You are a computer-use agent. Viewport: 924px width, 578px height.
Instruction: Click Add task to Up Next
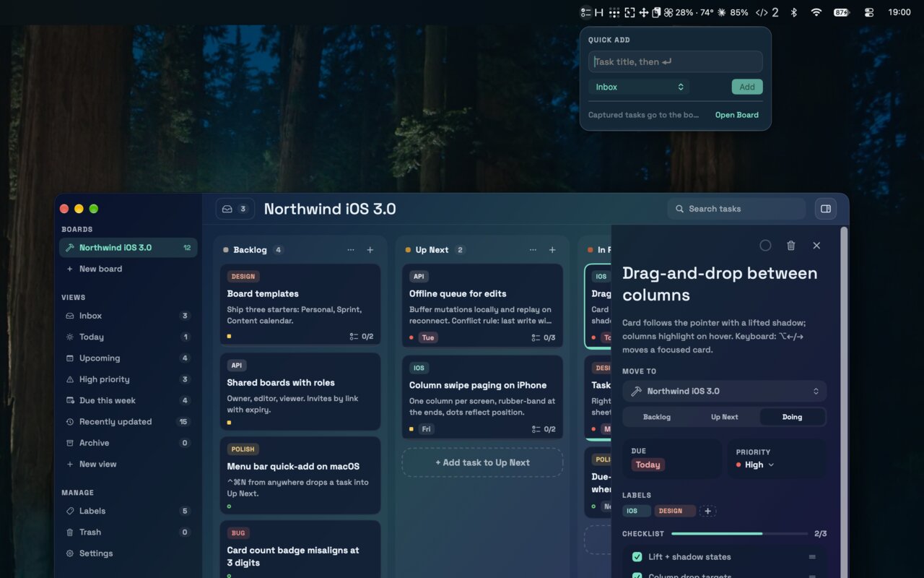482,462
